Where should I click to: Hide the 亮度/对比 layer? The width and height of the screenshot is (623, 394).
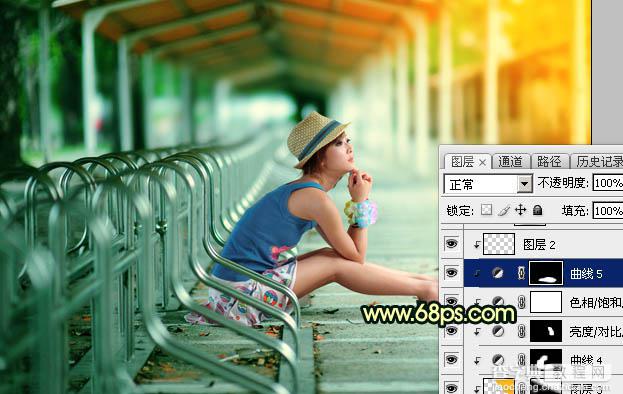pyautogui.click(x=451, y=331)
